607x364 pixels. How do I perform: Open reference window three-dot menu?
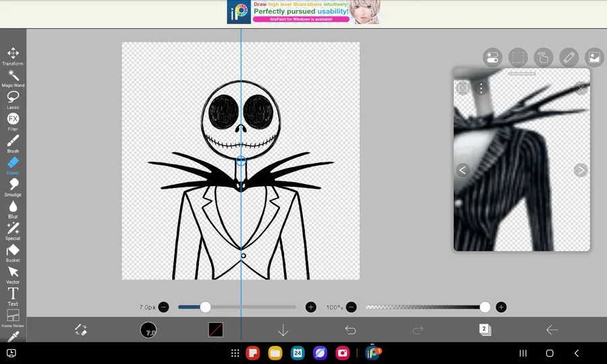click(x=481, y=88)
